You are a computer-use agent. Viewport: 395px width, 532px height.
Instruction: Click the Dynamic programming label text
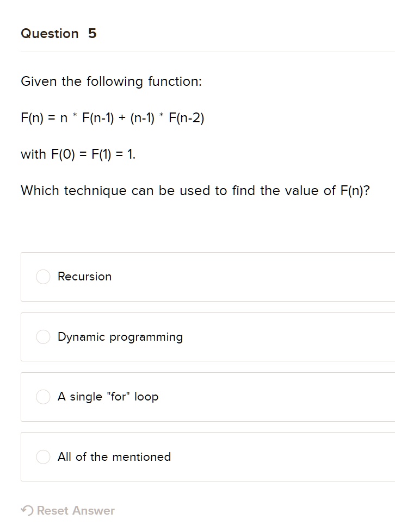point(120,337)
